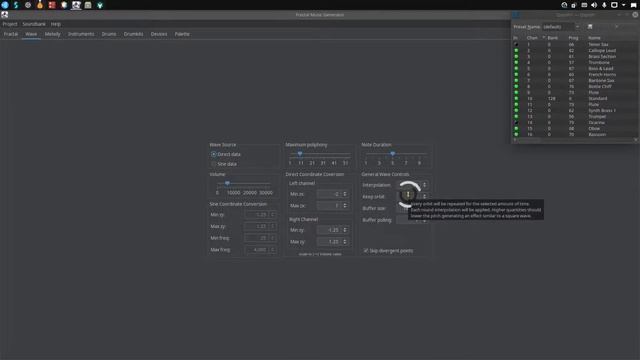Click the microphone icon in system tray
This screenshot has width=640, height=360.
click(604, 5)
